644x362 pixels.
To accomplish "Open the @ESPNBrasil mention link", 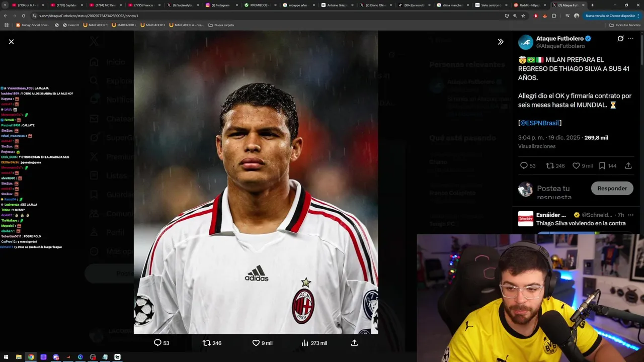I will click(540, 123).
